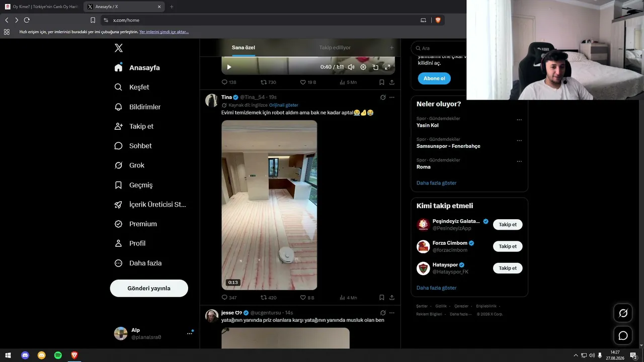Like the top post with 19 B likes

pyautogui.click(x=308, y=82)
